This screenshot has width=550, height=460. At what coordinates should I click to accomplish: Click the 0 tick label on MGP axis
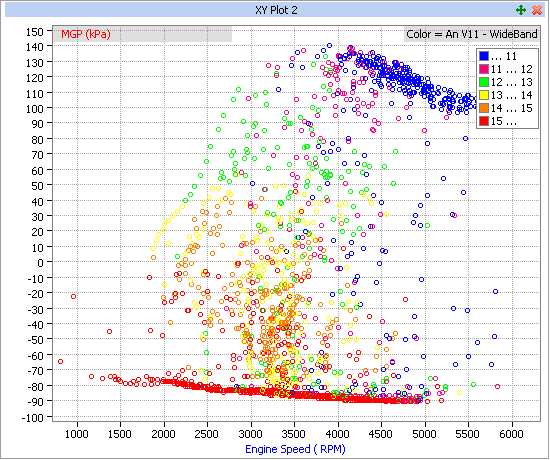click(40, 263)
